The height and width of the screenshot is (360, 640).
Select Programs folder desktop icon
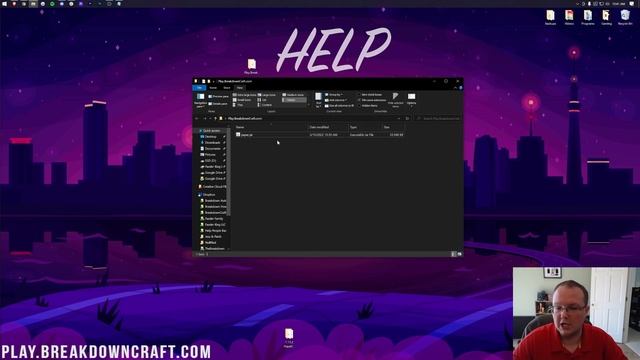[x=588, y=17]
